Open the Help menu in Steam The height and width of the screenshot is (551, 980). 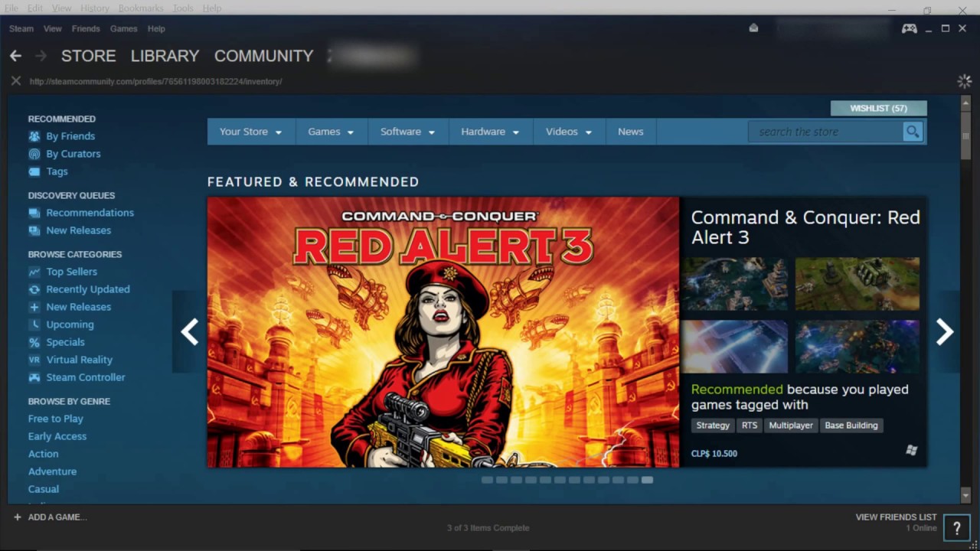click(156, 28)
